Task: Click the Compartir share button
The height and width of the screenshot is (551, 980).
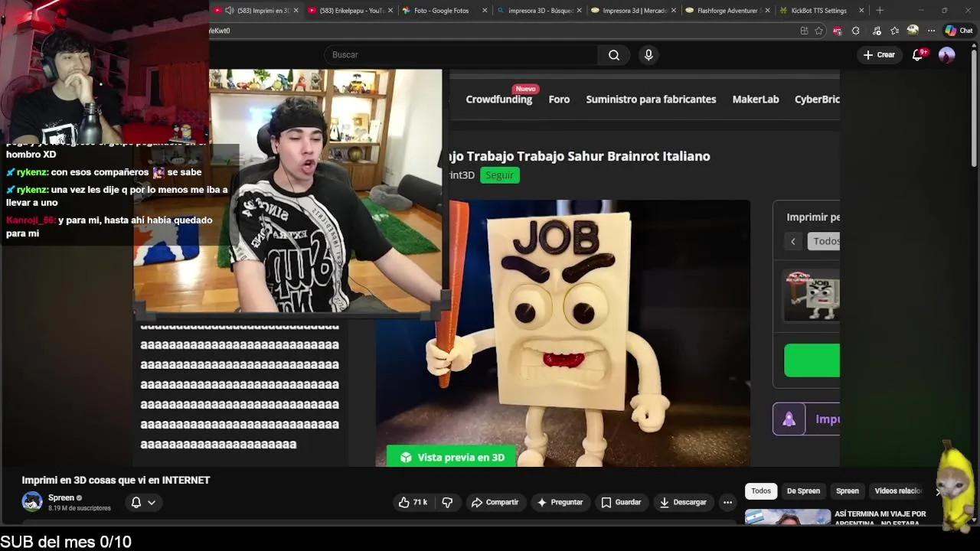Action: (x=495, y=502)
